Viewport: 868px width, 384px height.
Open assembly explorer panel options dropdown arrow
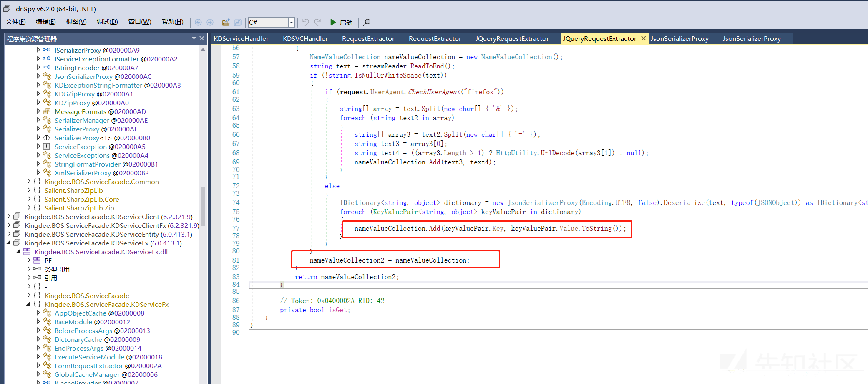click(194, 38)
